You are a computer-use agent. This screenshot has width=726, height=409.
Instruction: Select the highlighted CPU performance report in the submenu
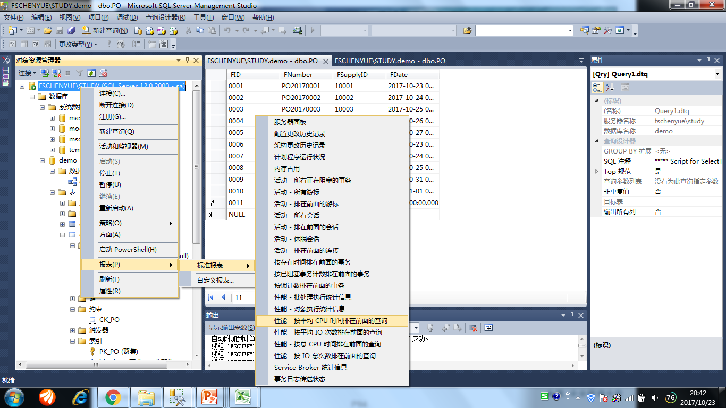tap(332, 321)
